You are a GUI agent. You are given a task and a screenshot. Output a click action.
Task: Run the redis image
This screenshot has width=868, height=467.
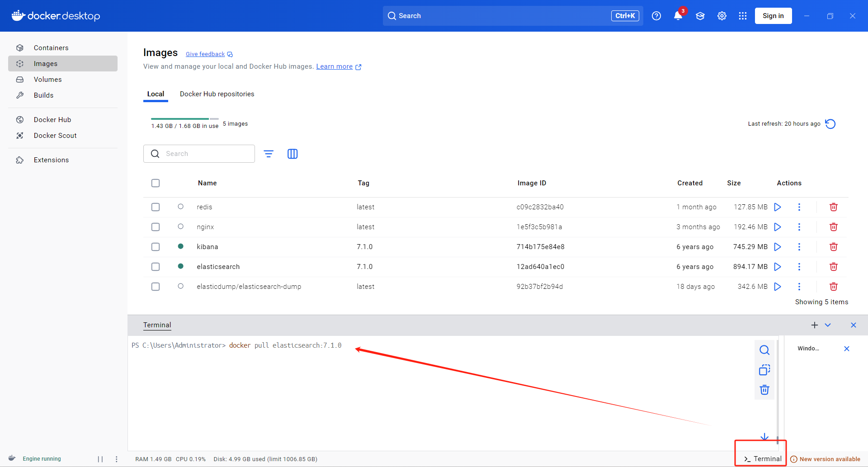(x=778, y=207)
